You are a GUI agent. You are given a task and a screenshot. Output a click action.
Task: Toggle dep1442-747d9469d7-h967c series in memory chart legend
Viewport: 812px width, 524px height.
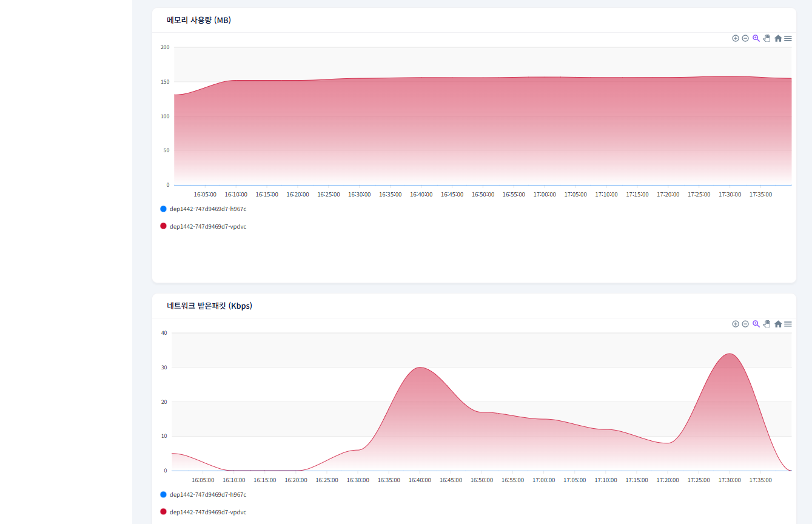207,209
